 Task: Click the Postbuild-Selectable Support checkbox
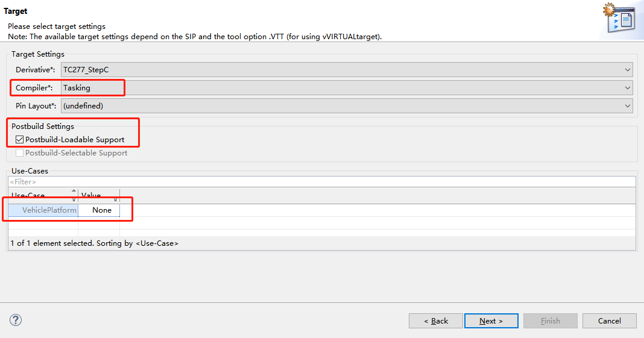[x=19, y=152]
